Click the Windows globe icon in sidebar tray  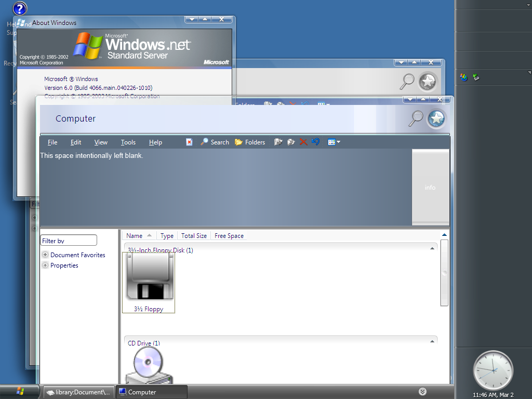(x=464, y=77)
